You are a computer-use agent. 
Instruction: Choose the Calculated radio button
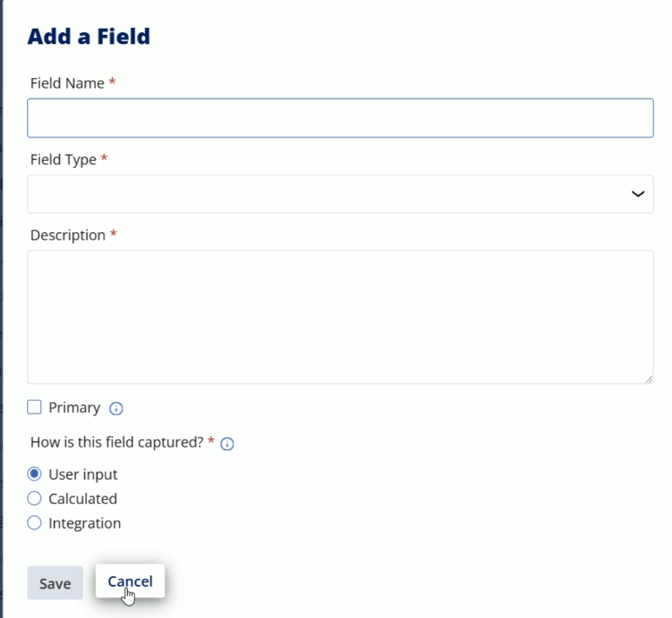click(34, 498)
